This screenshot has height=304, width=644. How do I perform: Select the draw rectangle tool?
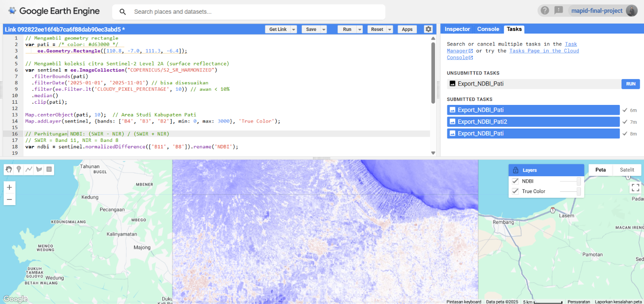(49, 169)
